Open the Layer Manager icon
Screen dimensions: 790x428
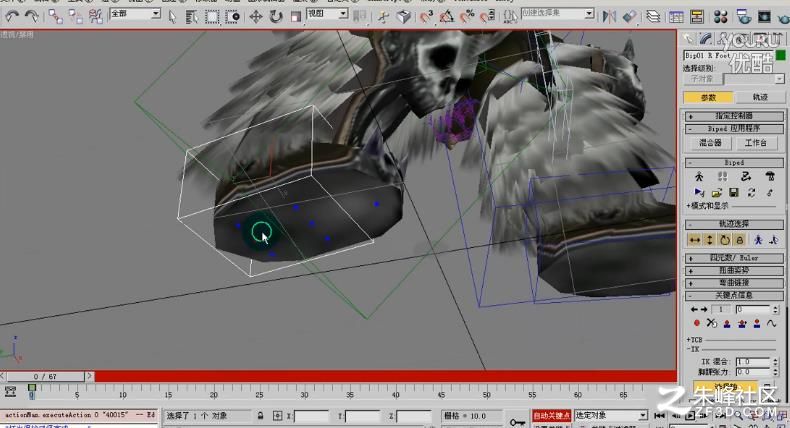pyautogui.click(x=653, y=17)
